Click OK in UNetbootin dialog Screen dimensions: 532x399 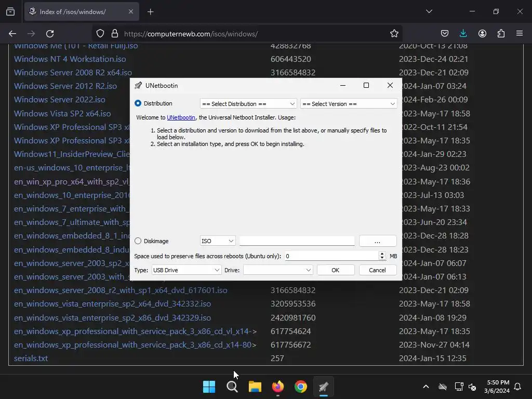pos(336,270)
